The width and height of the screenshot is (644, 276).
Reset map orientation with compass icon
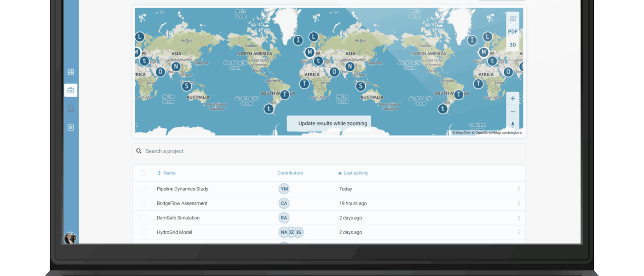click(x=512, y=125)
